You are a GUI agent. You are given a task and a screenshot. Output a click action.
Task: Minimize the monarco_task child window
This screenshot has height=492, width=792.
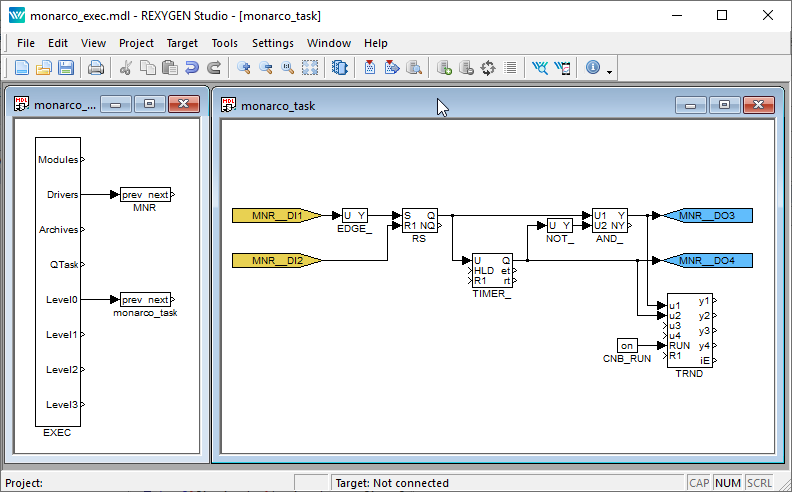[x=690, y=105]
